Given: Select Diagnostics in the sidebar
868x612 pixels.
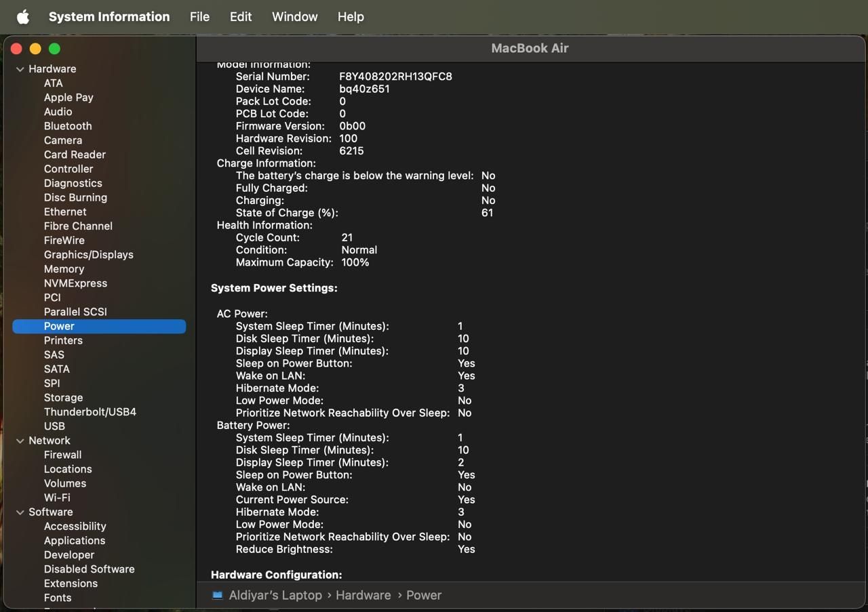Looking at the screenshot, I should [73, 183].
